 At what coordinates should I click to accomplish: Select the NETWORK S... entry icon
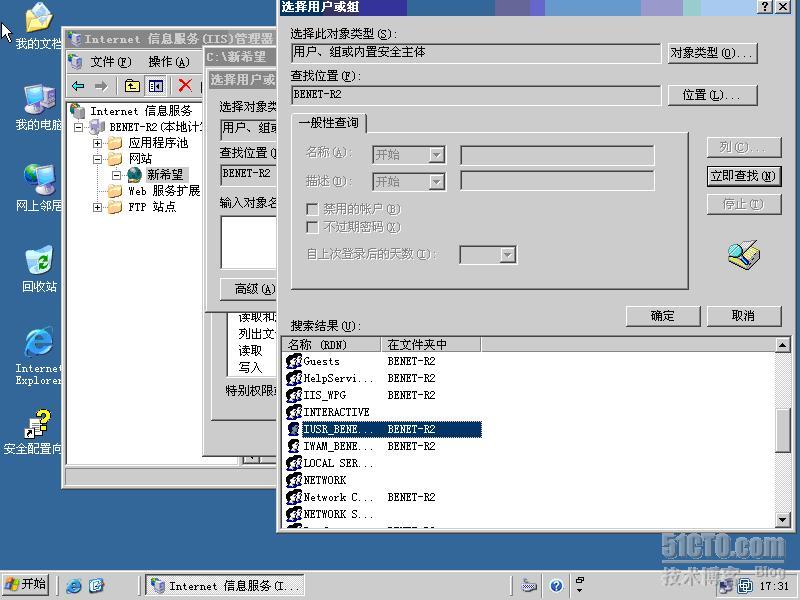coord(294,514)
